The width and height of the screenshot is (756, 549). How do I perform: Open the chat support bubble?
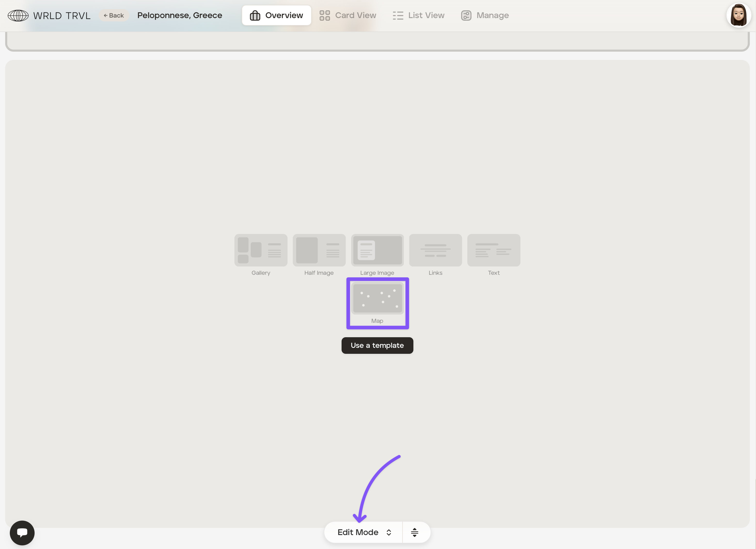coord(22,533)
